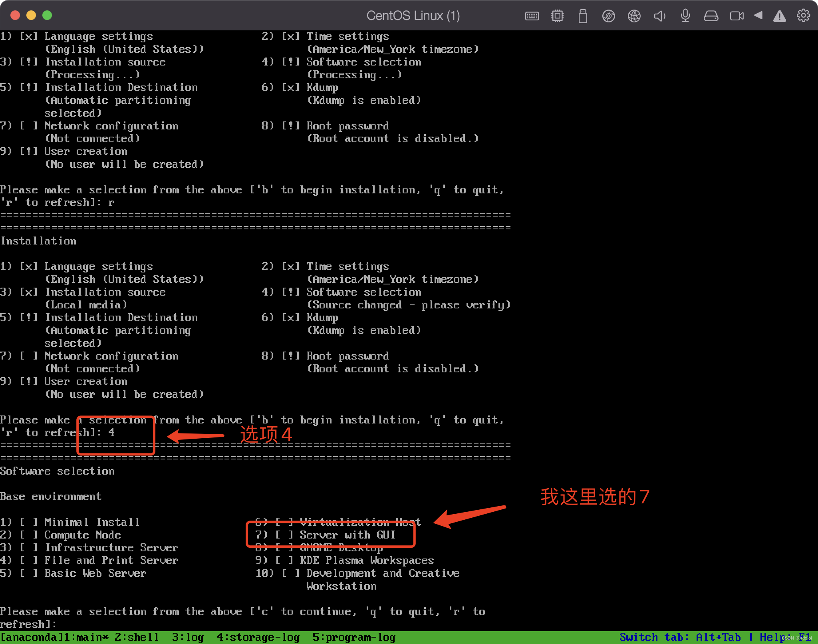Viewport: 818px width, 644px height.
Task: Click the '(Local media)' status text
Action: pos(86,304)
